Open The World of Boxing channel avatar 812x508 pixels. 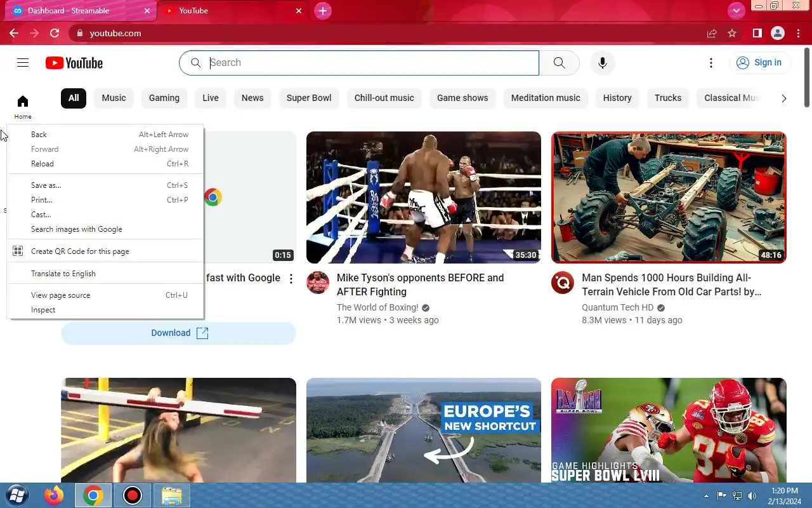pos(318,283)
